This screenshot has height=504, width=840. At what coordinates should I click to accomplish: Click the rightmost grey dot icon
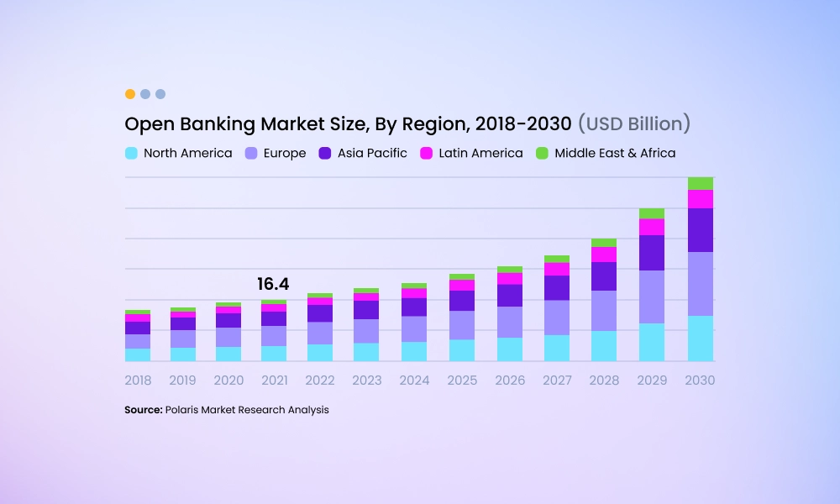click(x=159, y=94)
